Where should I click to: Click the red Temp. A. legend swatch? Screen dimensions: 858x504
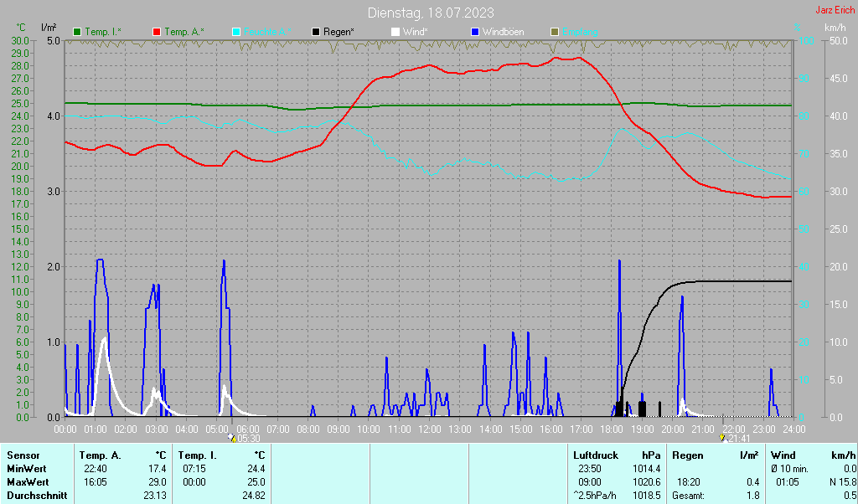157,33
